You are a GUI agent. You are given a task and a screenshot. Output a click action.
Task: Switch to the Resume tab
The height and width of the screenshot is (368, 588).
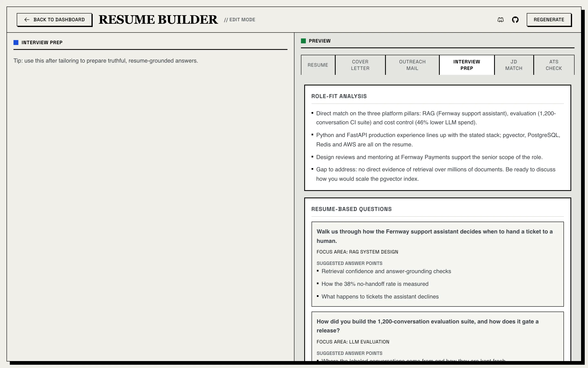tap(318, 65)
